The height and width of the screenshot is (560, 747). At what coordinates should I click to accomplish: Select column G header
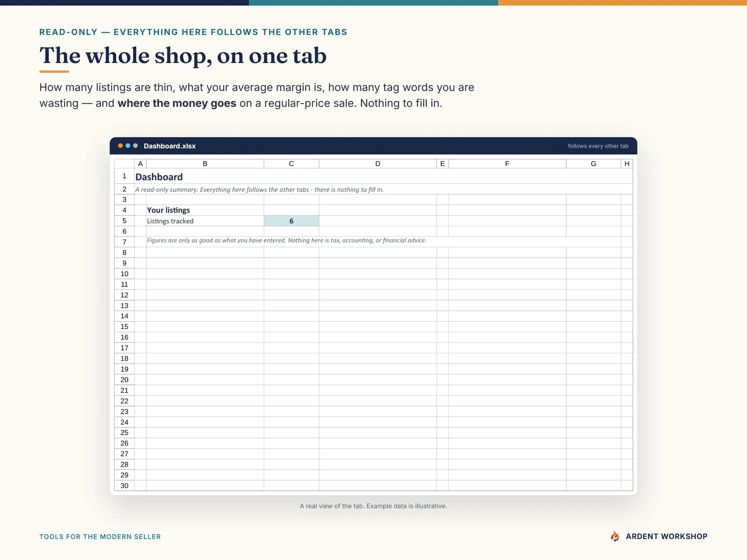point(593,164)
